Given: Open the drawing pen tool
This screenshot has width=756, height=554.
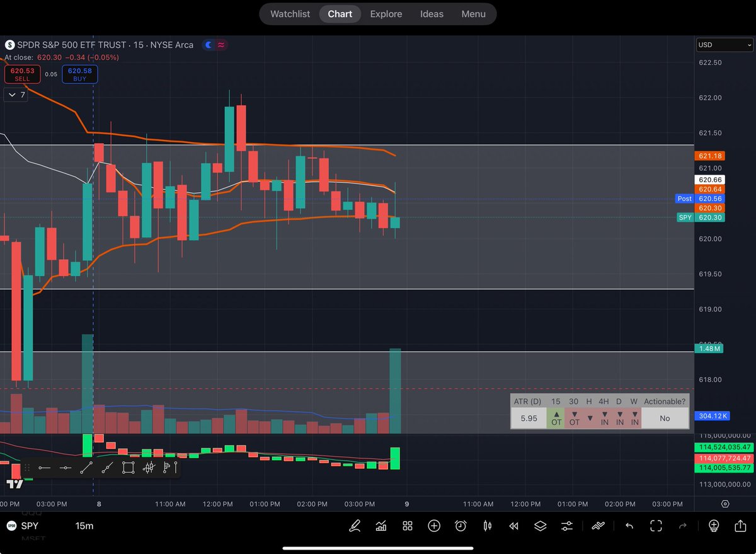Looking at the screenshot, I should [355, 526].
